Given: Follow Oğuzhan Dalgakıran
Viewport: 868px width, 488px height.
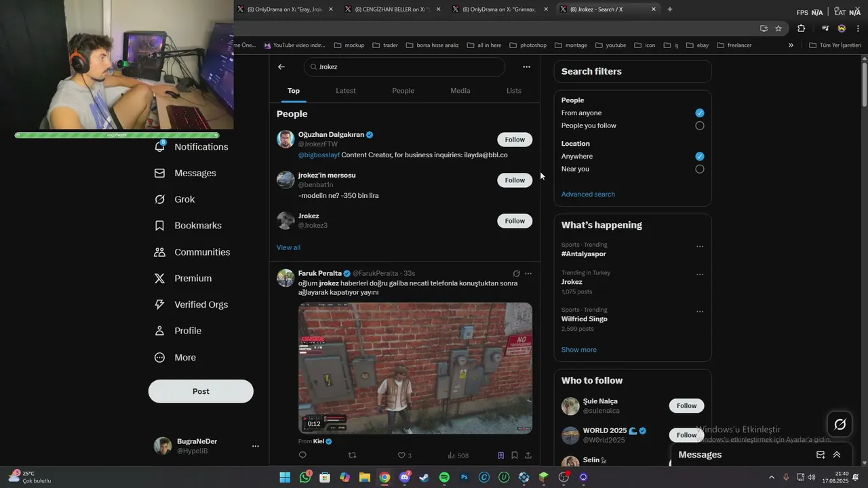Looking at the screenshot, I should click(515, 140).
